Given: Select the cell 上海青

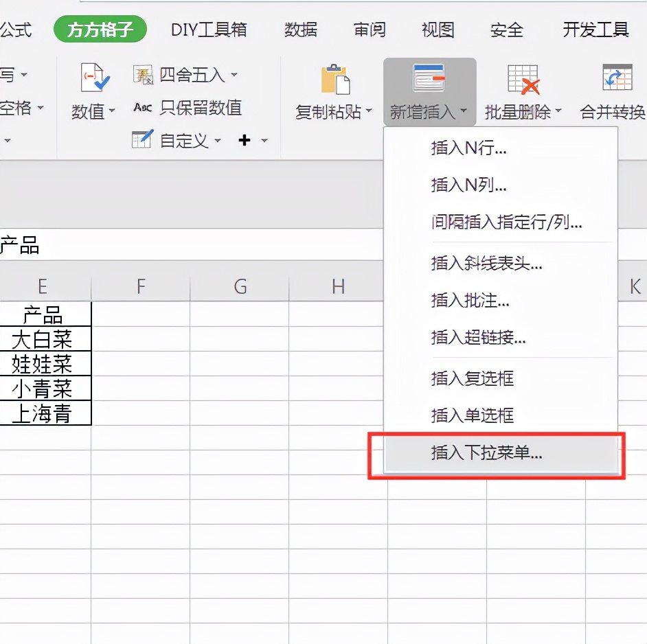Looking at the screenshot, I should click(45, 413).
